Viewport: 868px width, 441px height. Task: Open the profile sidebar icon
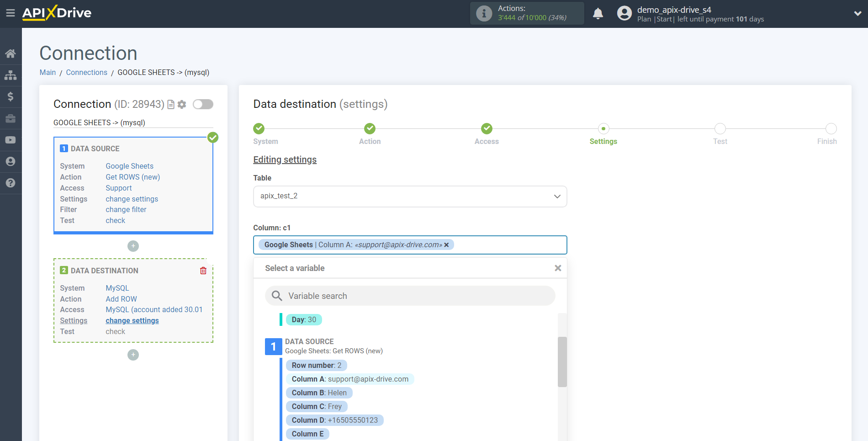click(x=11, y=161)
